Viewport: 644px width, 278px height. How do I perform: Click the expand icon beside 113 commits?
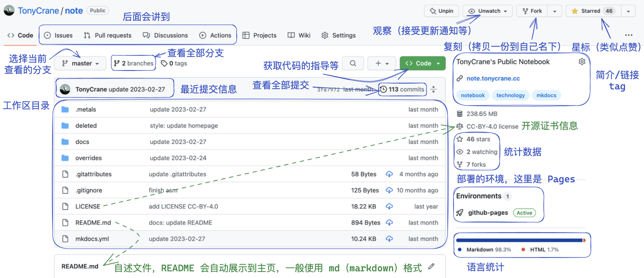pyautogui.click(x=433, y=89)
